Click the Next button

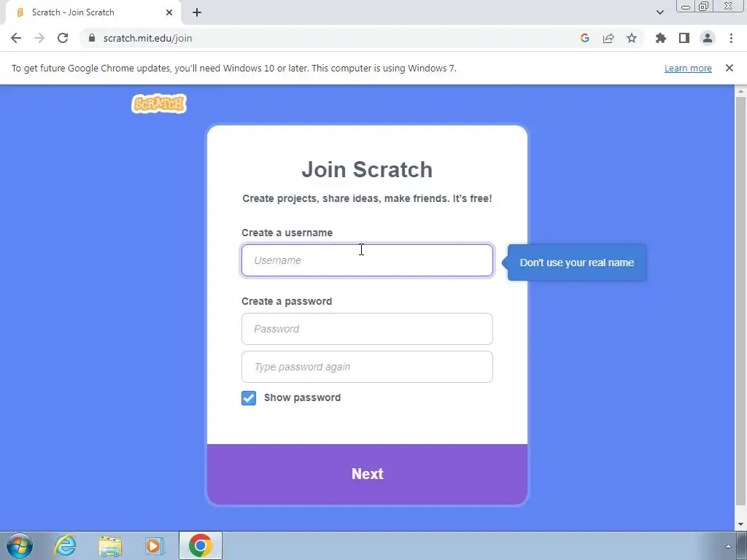pyautogui.click(x=367, y=474)
